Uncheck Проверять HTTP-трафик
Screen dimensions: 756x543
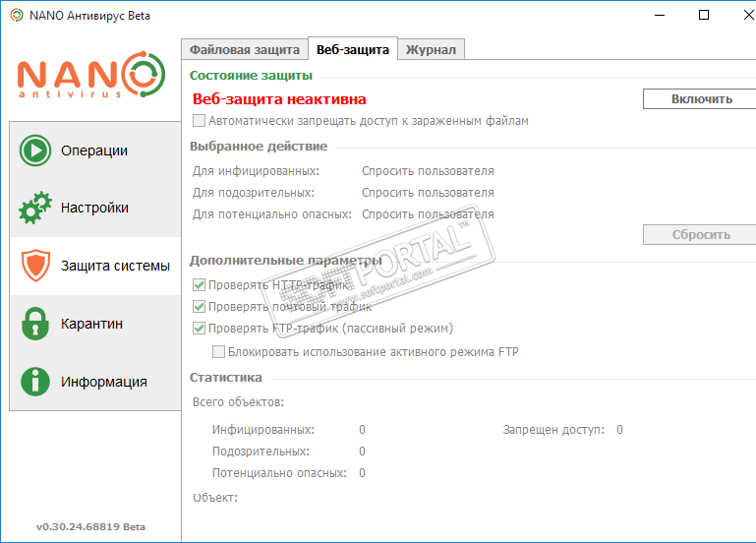tap(271, 285)
